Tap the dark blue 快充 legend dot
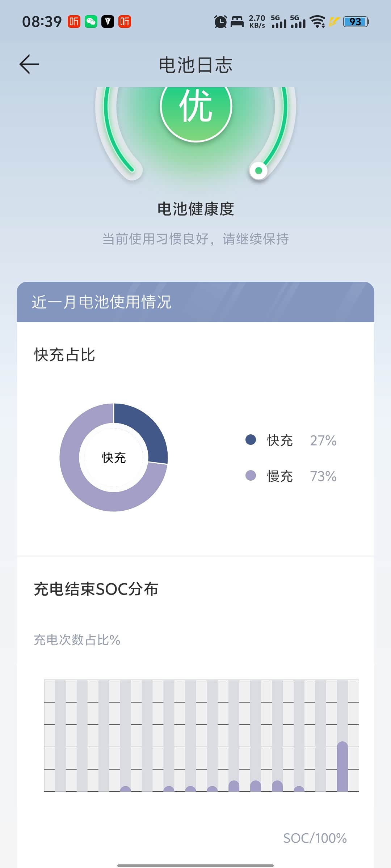Screen dimensions: 391x868 tap(251, 440)
